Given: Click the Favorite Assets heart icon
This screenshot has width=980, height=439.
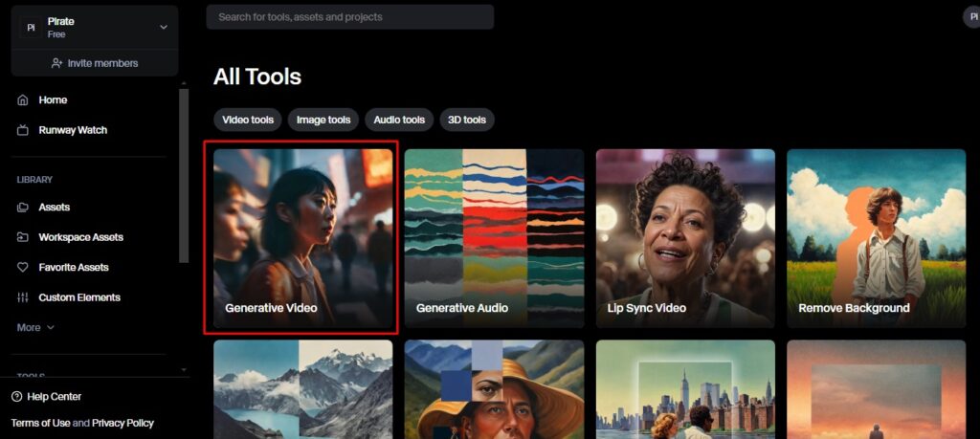Looking at the screenshot, I should point(23,267).
